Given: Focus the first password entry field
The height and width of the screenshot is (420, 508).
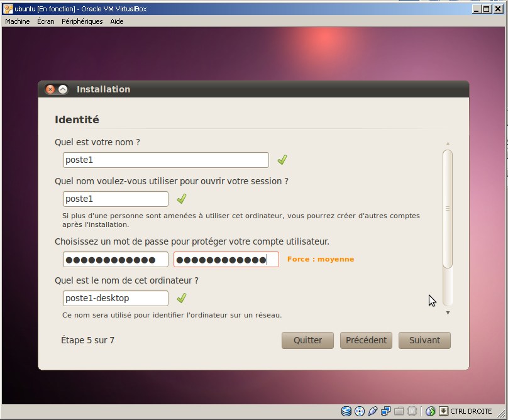Looking at the screenshot, I should click(116, 260).
